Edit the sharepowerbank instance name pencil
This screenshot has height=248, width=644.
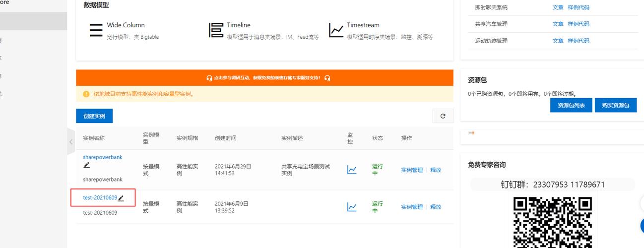coord(87,165)
